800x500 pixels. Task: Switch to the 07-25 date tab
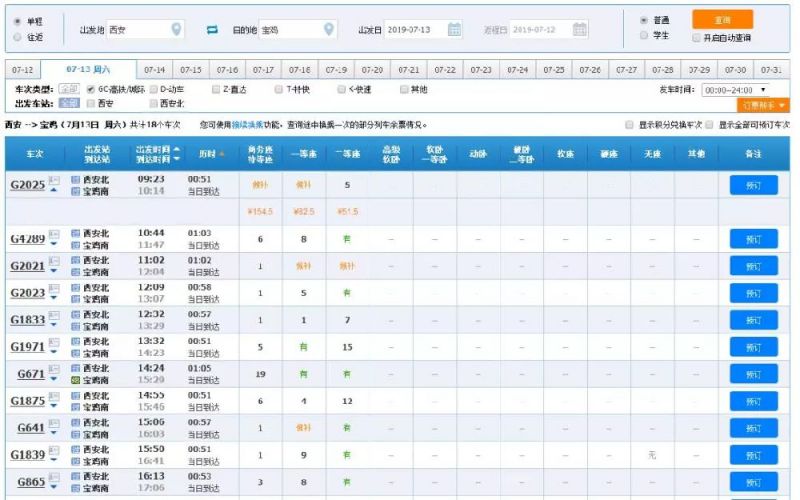(x=554, y=70)
